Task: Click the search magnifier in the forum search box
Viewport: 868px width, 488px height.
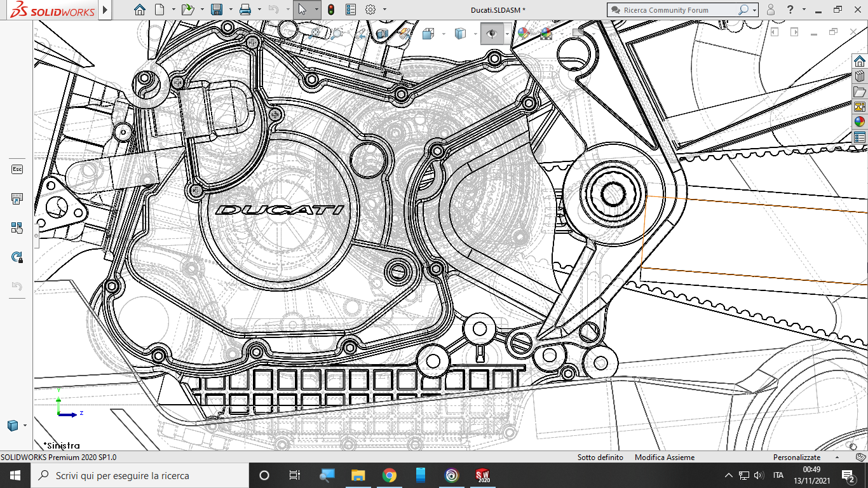Action: pos(743,10)
